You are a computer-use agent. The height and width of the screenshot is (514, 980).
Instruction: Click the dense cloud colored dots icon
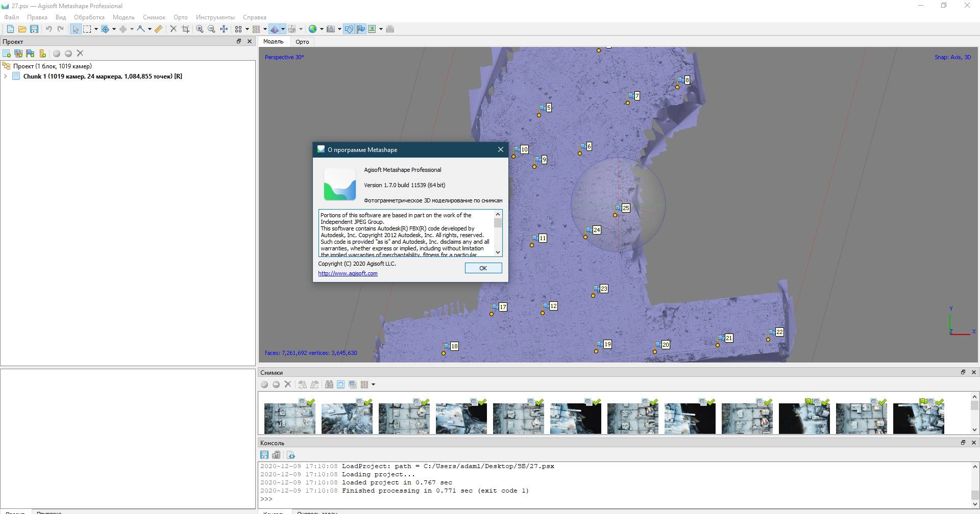click(256, 29)
